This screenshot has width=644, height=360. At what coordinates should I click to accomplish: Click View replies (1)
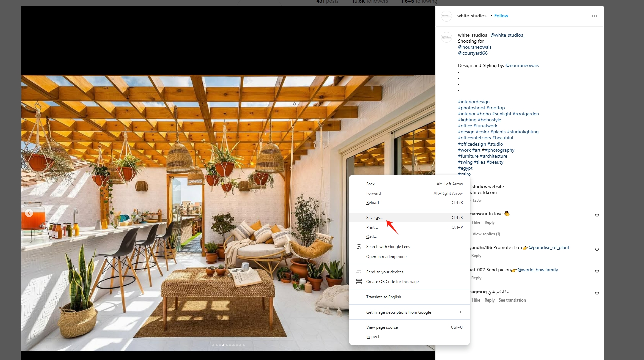pyautogui.click(x=486, y=234)
